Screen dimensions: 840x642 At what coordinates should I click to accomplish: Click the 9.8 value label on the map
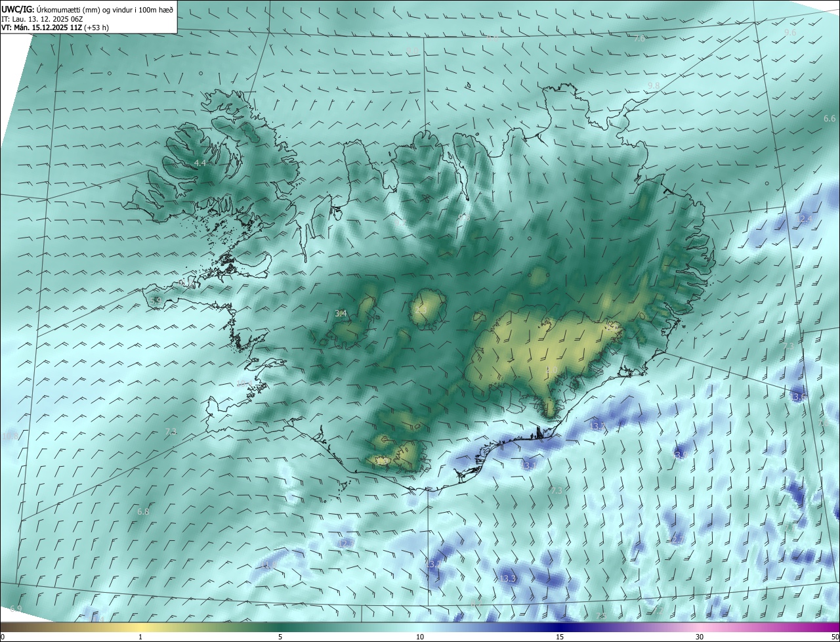pyautogui.click(x=654, y=86)
